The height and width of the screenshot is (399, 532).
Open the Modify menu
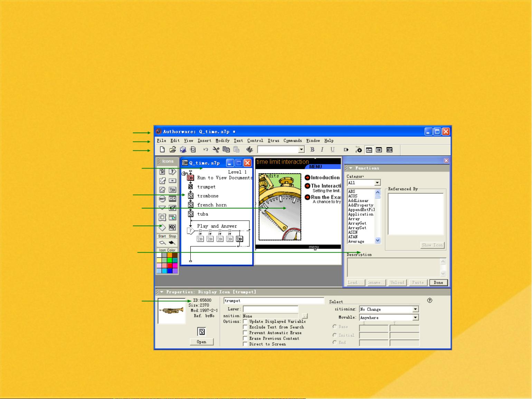pos(222,141)
